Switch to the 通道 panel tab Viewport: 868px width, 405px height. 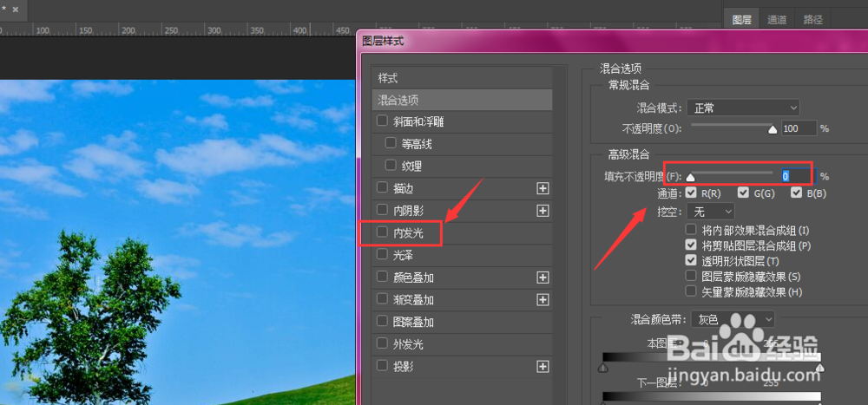[777, 20]
